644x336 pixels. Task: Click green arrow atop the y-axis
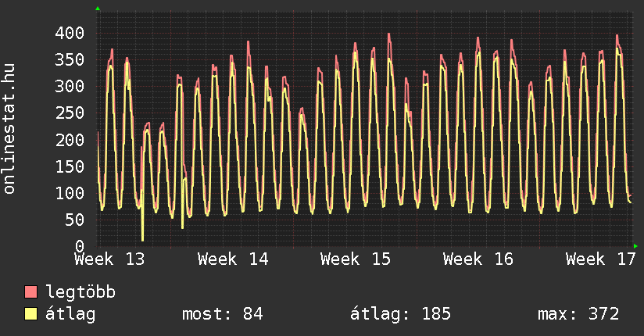click(x=98, y=9)
